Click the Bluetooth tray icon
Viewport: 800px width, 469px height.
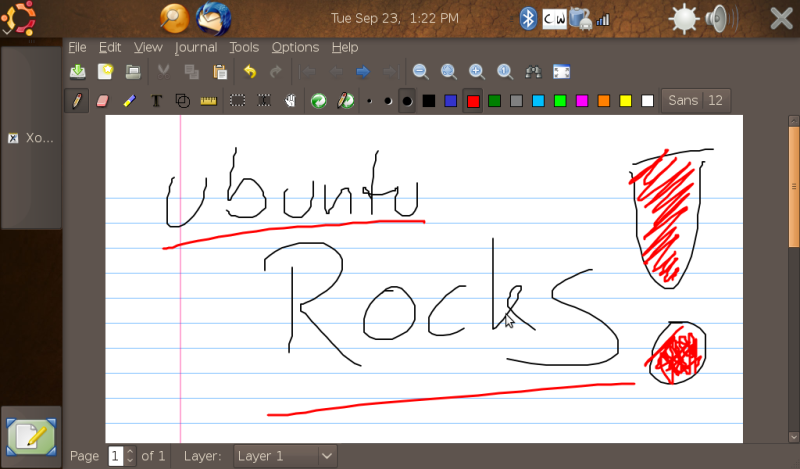(528, 19)
